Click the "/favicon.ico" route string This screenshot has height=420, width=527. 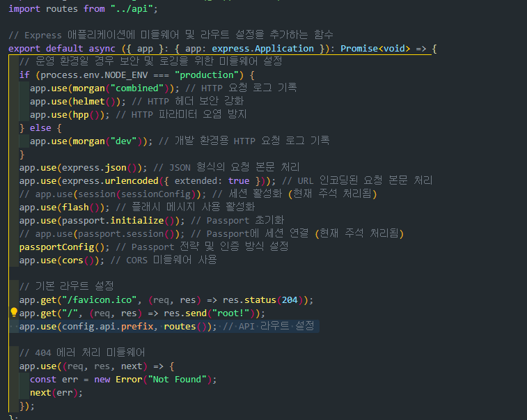pyautogui.click(x=99, y=300)
